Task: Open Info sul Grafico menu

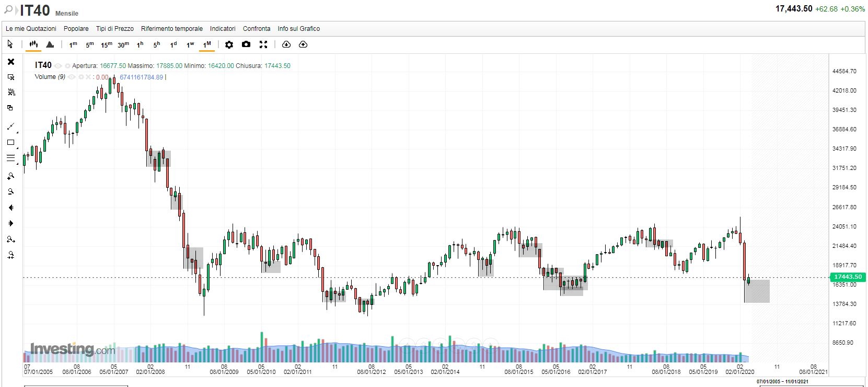Action: [299, 29]
